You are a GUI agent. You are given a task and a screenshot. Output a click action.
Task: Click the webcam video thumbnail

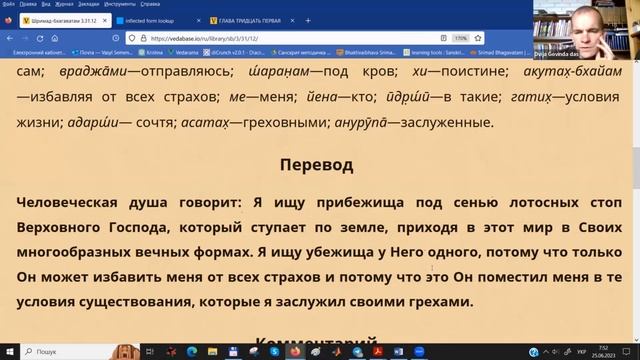point(586,29)
